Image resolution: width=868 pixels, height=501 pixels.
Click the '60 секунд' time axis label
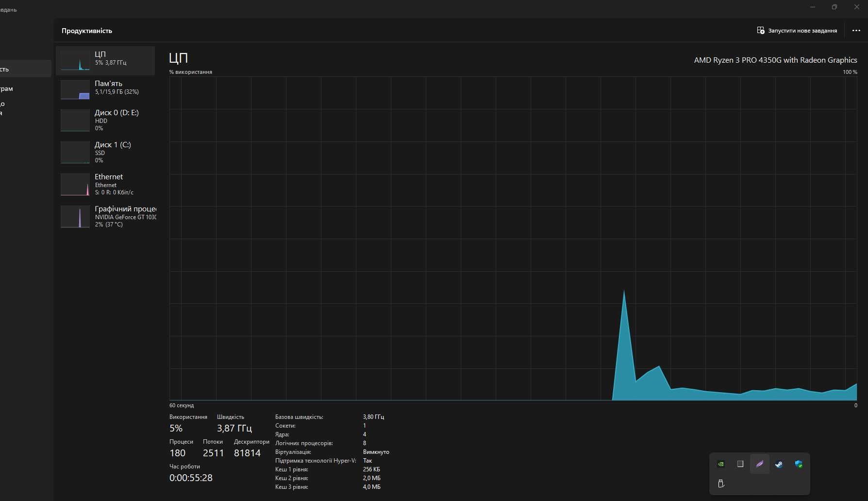(x=182, y=405)
